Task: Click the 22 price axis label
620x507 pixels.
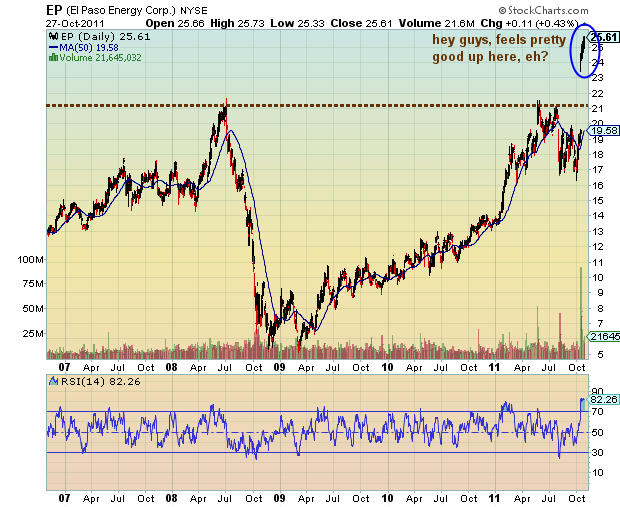Action: coord(598,94)
